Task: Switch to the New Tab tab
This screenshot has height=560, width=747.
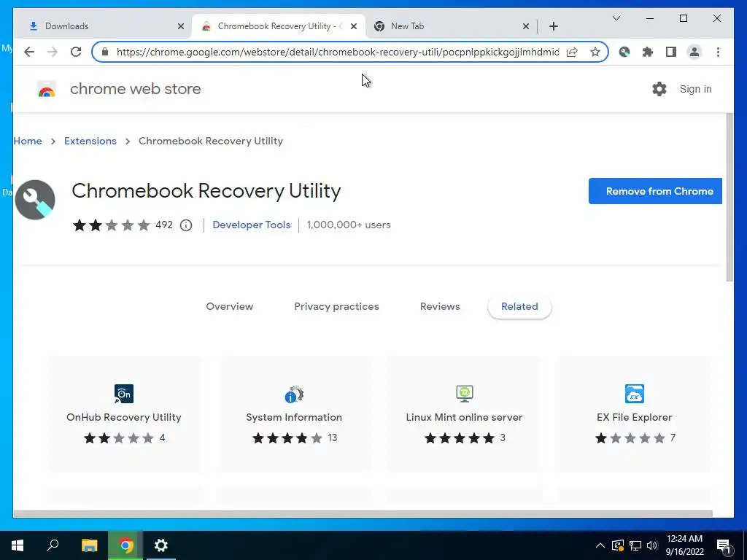Action: pos(451,26)
